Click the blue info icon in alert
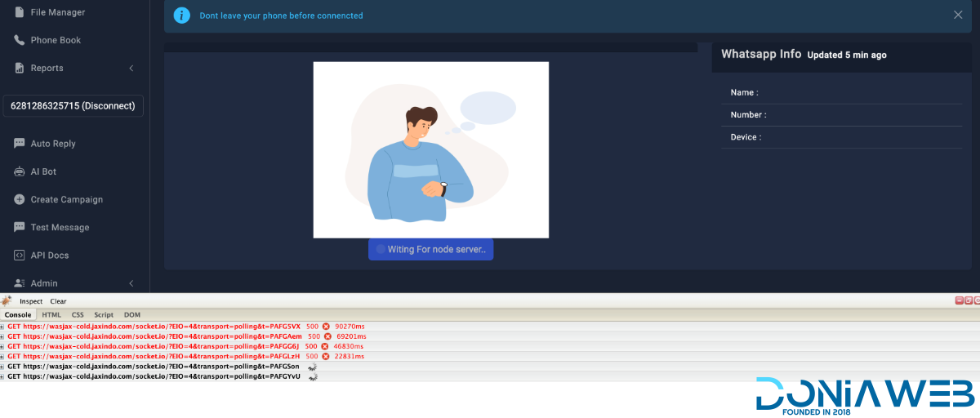The height and width of the screenshot is (418, 980). pos(182,16)
